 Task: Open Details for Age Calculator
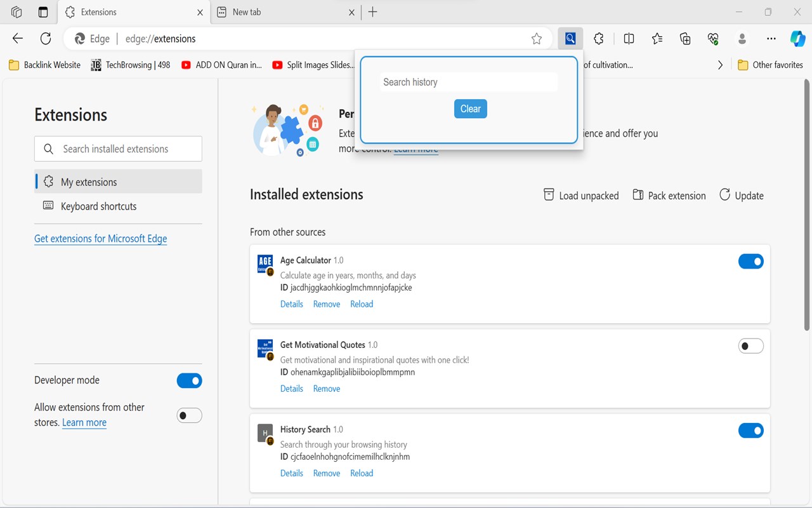click(292, 304)
